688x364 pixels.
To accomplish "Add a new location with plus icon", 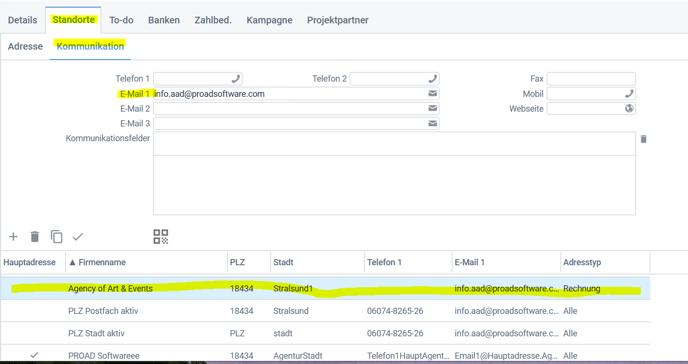I will [x=13, y=237].
